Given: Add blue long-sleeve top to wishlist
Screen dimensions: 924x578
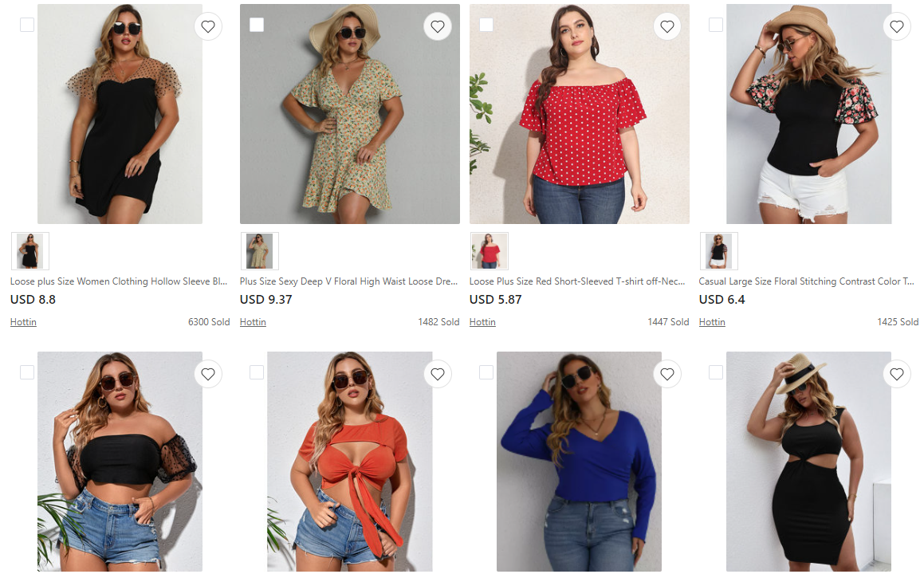Looking at the screenshot, I should click(x=667, y=374).
